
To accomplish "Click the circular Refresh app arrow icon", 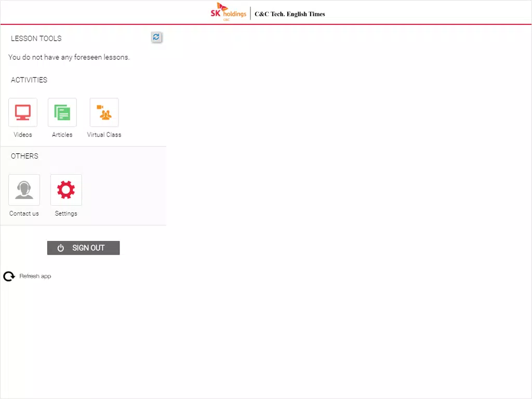I will [x=9, y=276].
